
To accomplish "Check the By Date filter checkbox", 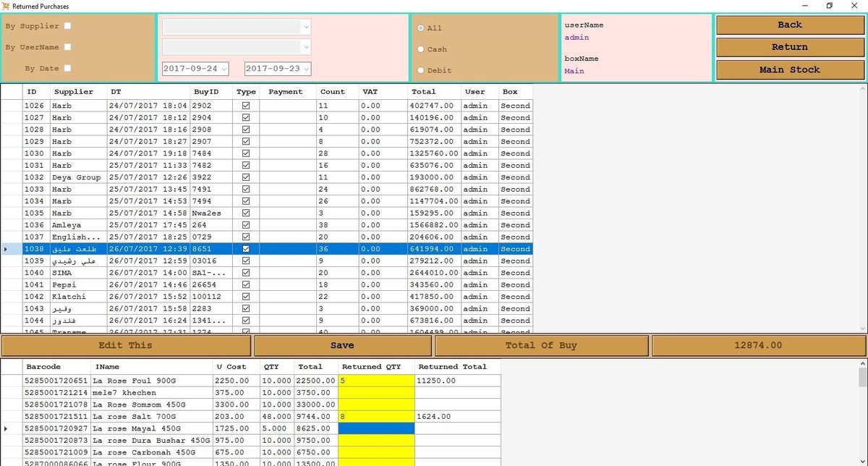I will [68, 69].
